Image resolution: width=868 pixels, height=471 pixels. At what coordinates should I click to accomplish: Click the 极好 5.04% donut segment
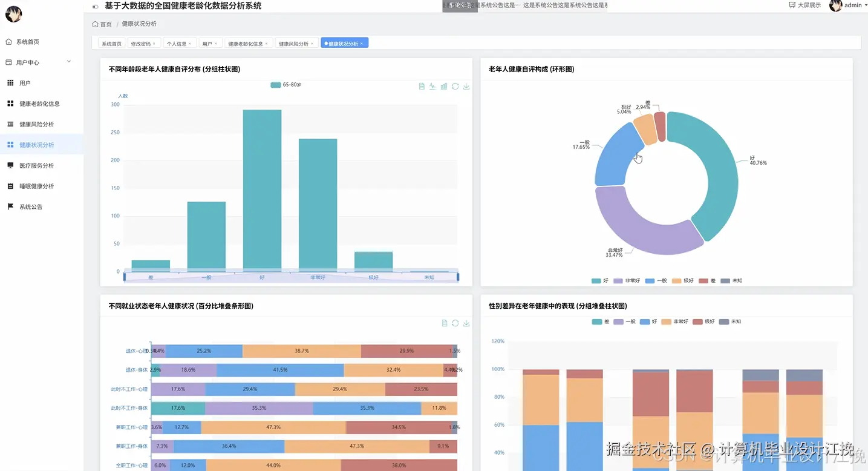(645, 129)
